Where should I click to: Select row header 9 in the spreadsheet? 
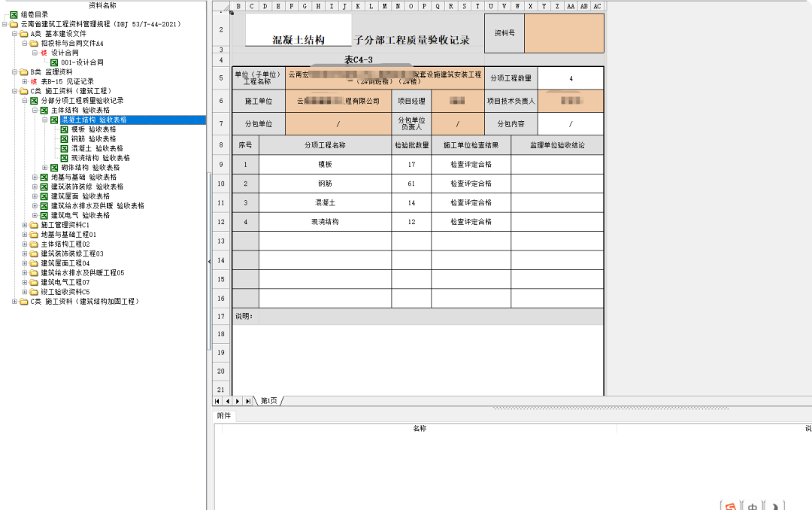coord(221,165)
